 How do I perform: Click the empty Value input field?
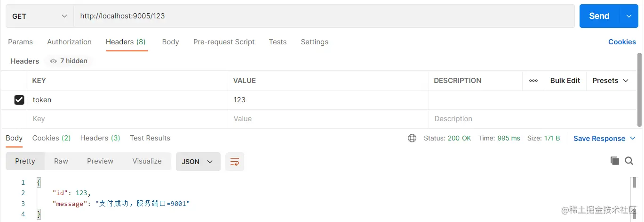[328, 119]
